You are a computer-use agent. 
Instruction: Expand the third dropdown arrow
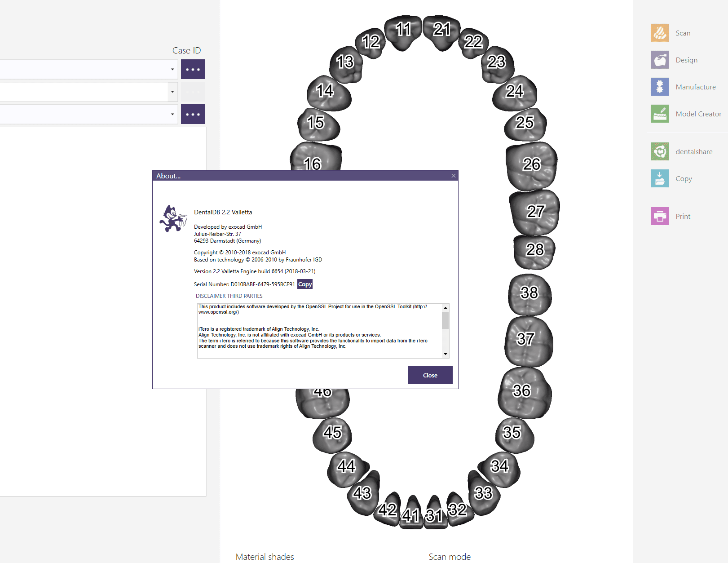pos(172,114)
